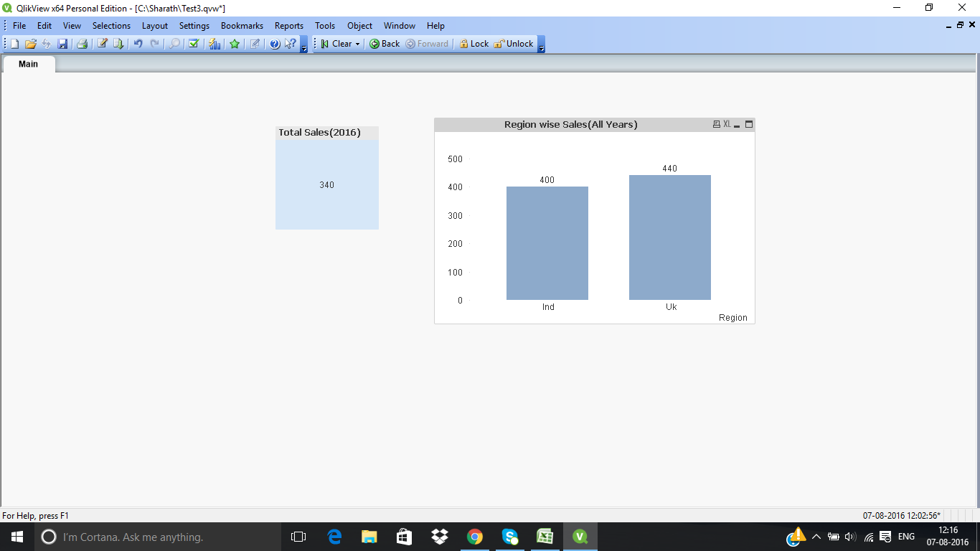The height and width of the screenshot is (551, 980).
Task: Open the Object menu
Action: click(360, 26)
